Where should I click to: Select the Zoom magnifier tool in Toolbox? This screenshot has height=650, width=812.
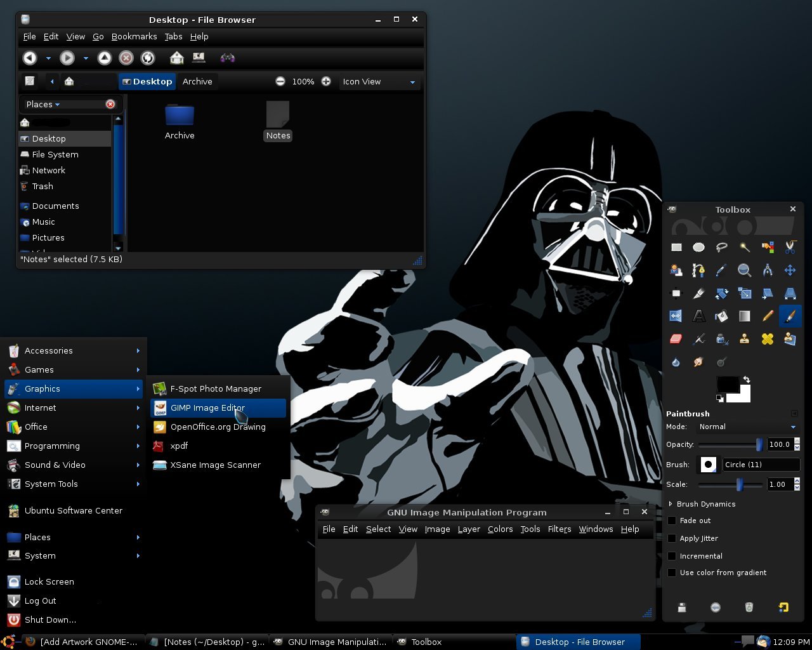click(744, 270)
